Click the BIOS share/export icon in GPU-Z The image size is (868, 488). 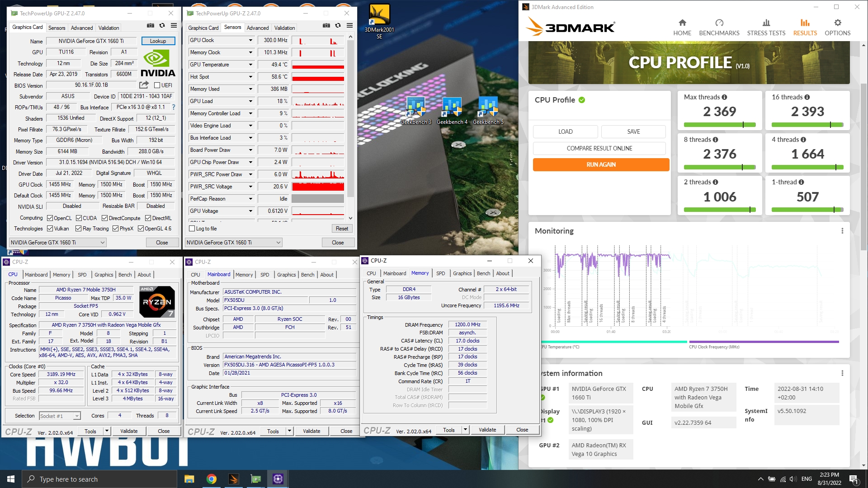[144, 85]
